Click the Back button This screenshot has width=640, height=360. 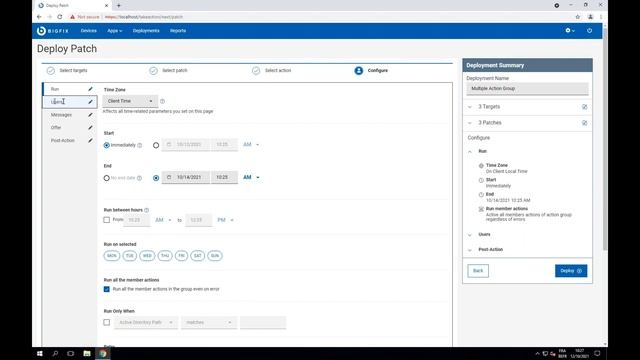478,271
